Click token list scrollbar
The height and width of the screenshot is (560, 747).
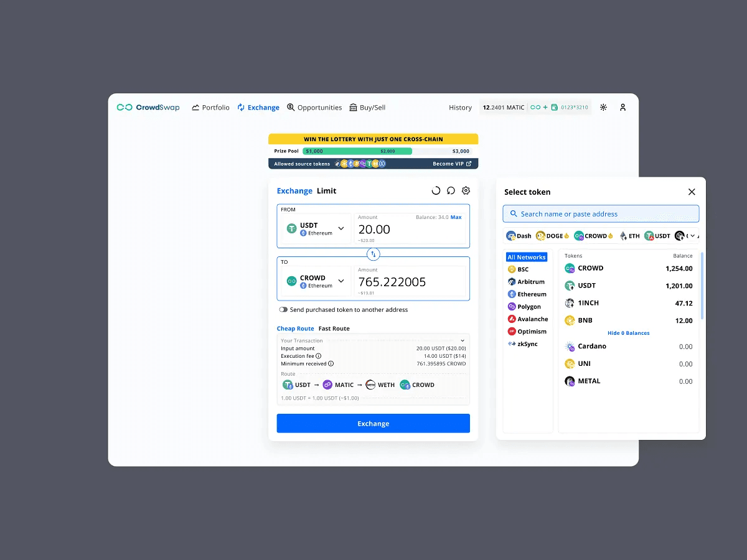(x=702, y=286)
